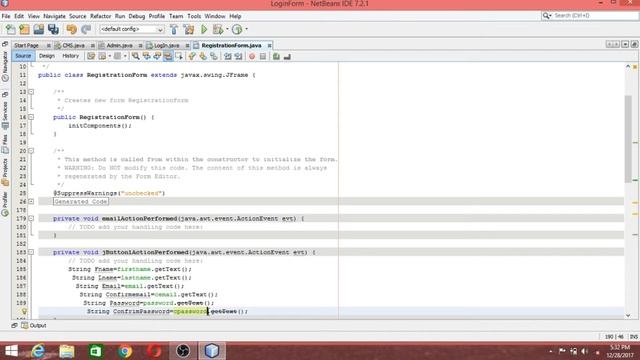Click the Open Project toolbar icon

click(x=39, y=29)
